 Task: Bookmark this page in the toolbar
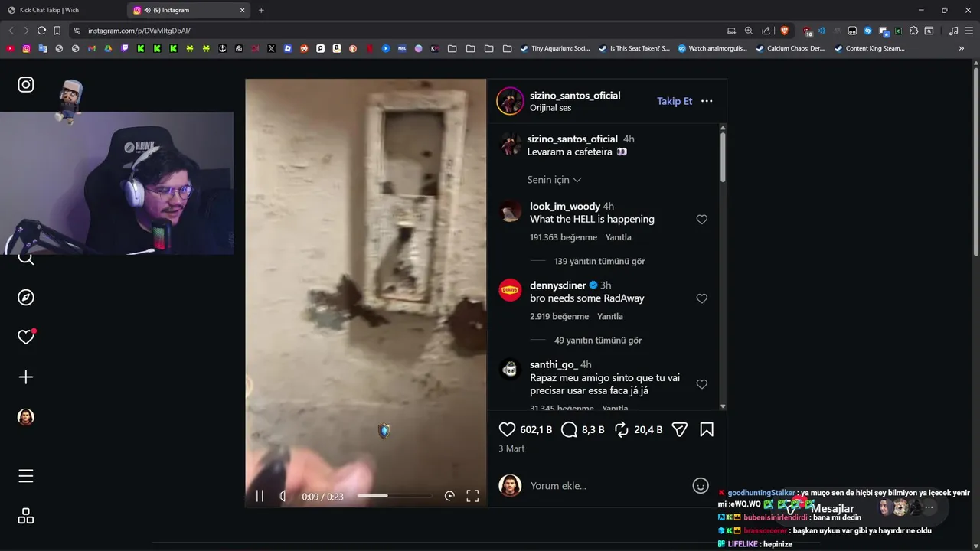click(x=57, y=31)
